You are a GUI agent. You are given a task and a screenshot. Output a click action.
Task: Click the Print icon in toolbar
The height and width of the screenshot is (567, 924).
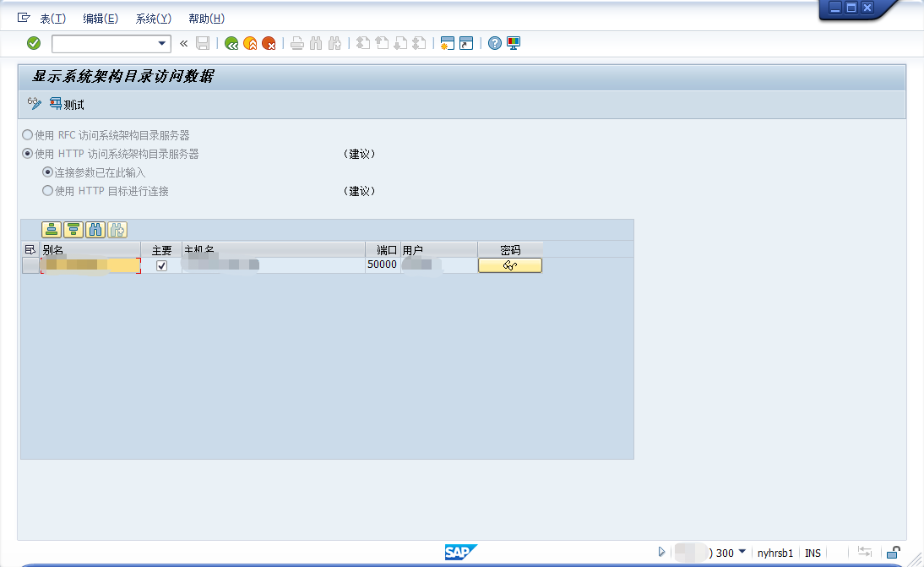pos(297,43)
